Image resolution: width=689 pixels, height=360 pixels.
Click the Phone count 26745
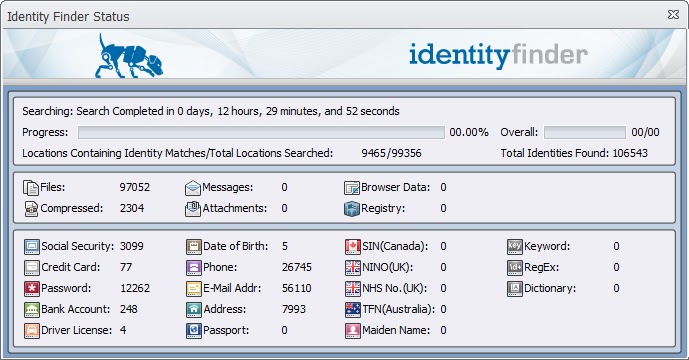297,267
